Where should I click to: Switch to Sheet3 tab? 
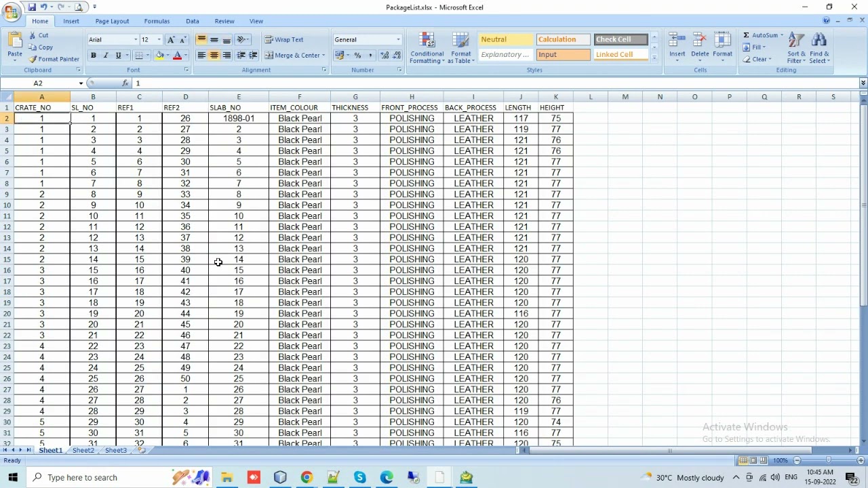pyautogui.click(x=115, y=451)
